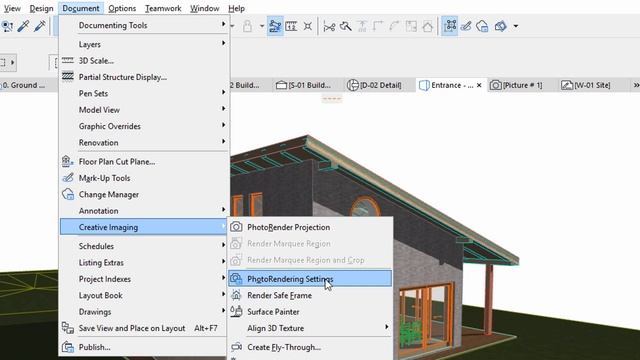
Task: Open 3D Scale dialog
Action: [144, 60]
